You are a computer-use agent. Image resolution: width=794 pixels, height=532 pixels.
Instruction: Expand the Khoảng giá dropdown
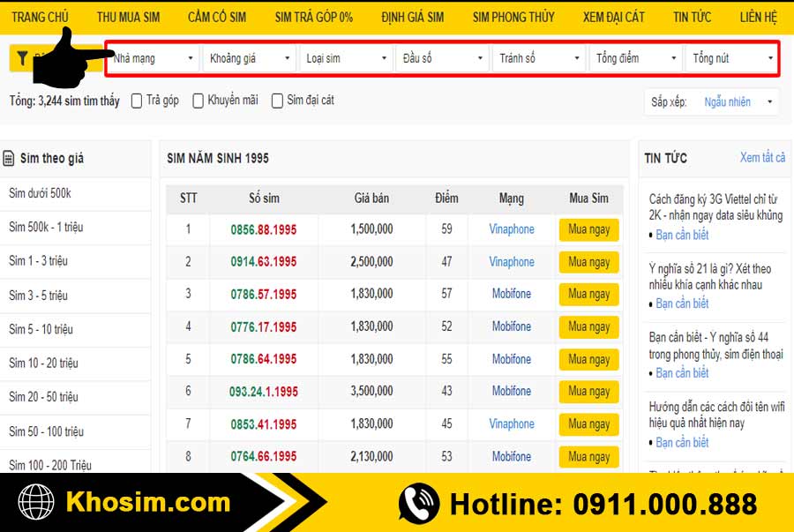click(249, 58)
